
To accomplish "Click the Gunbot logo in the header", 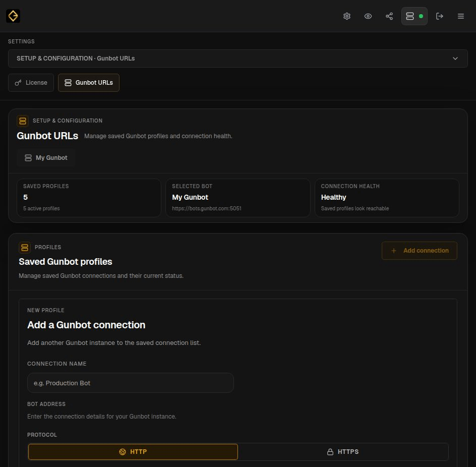I will tap(13, 16).
